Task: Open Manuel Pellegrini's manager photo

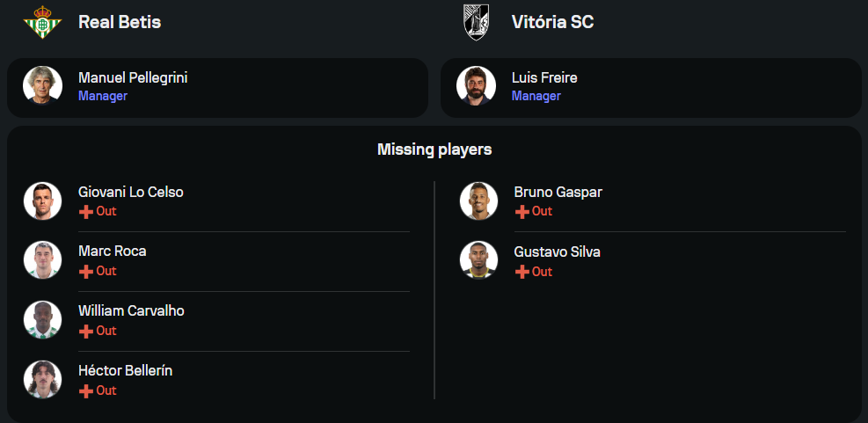Action: 42,85
